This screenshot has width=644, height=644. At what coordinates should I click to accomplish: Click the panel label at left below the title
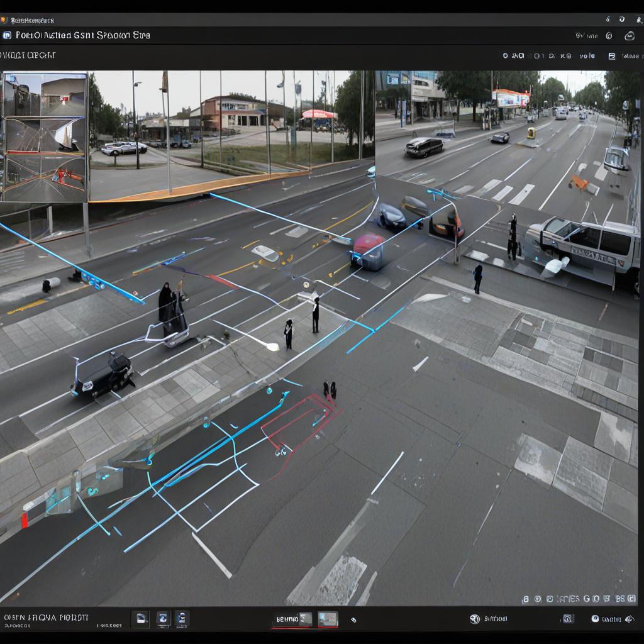tap(29, 55)
